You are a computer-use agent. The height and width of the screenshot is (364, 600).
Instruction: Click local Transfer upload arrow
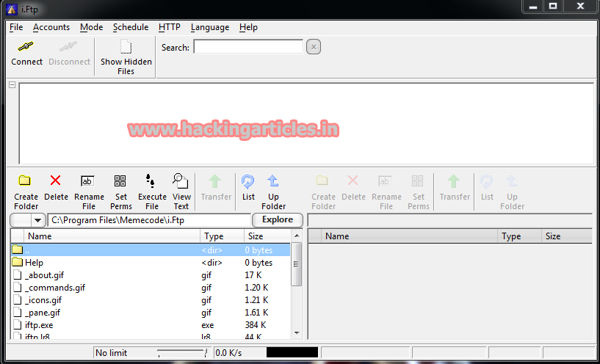215,181
